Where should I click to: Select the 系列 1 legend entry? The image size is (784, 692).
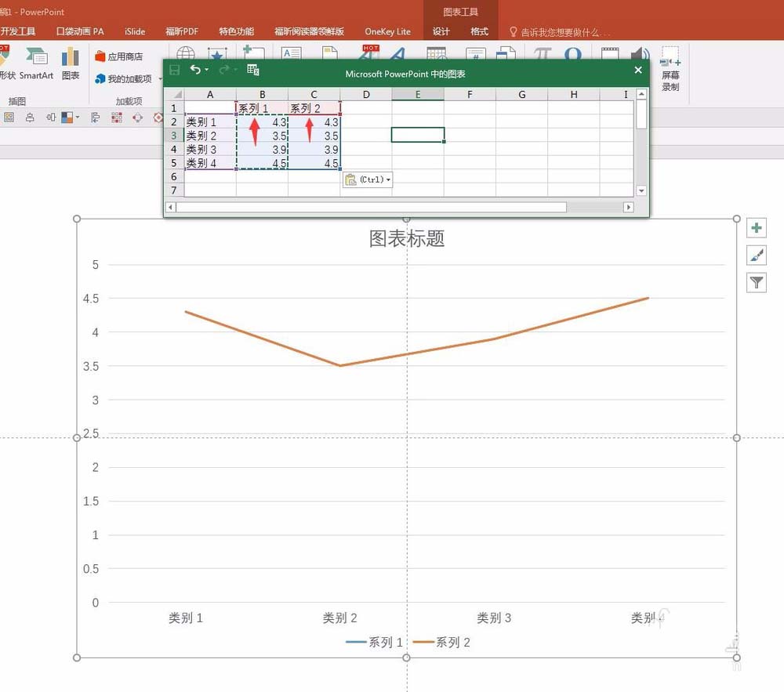coord(374,642)
